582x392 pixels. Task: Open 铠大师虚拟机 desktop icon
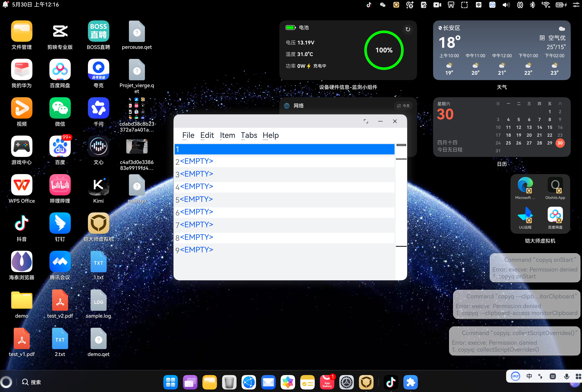[x=99, y=223]
